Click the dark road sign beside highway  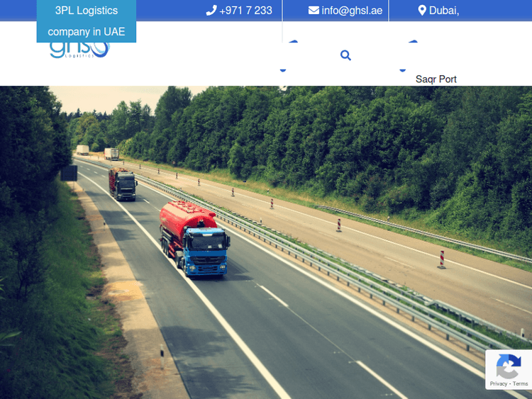tap(69, 173)
